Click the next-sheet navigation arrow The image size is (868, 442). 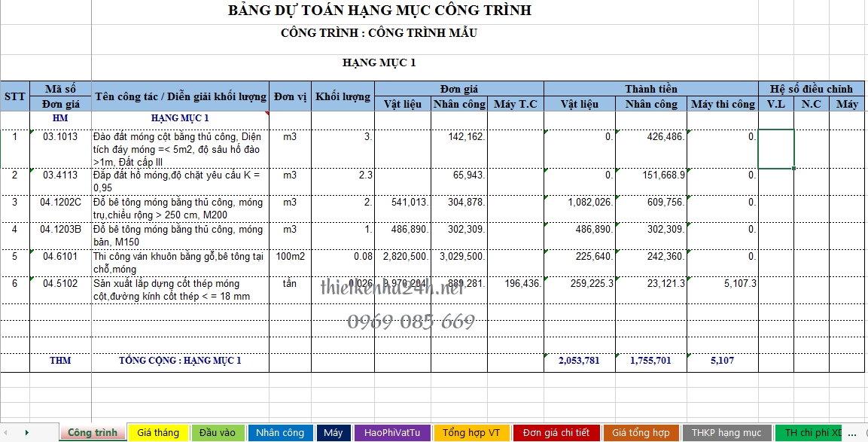(26, 432)
